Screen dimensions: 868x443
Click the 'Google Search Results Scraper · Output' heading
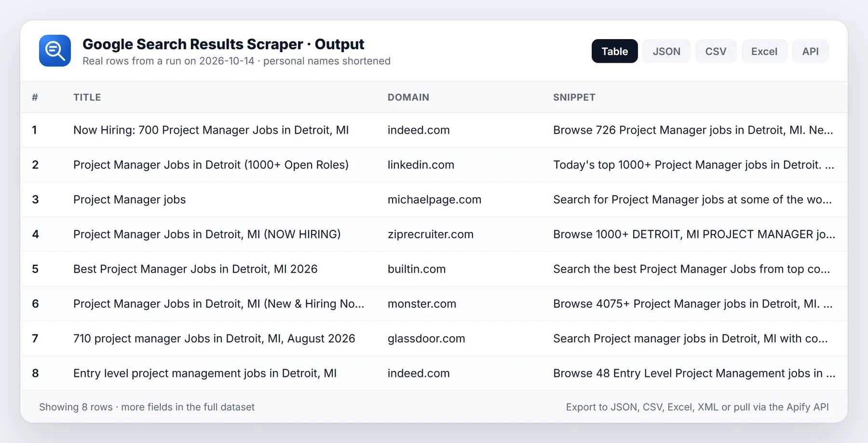[x=223, y=44]
